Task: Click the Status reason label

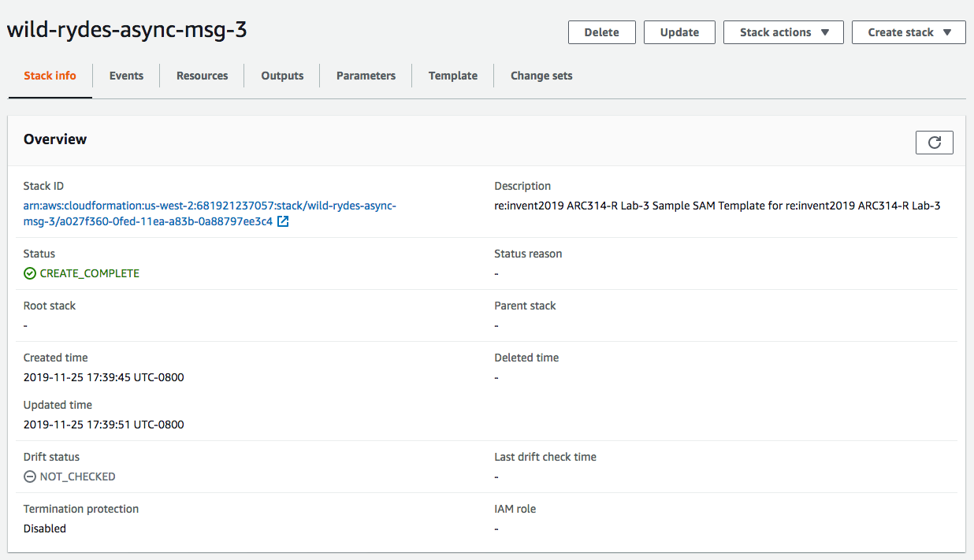Action: tap(528, 254)
